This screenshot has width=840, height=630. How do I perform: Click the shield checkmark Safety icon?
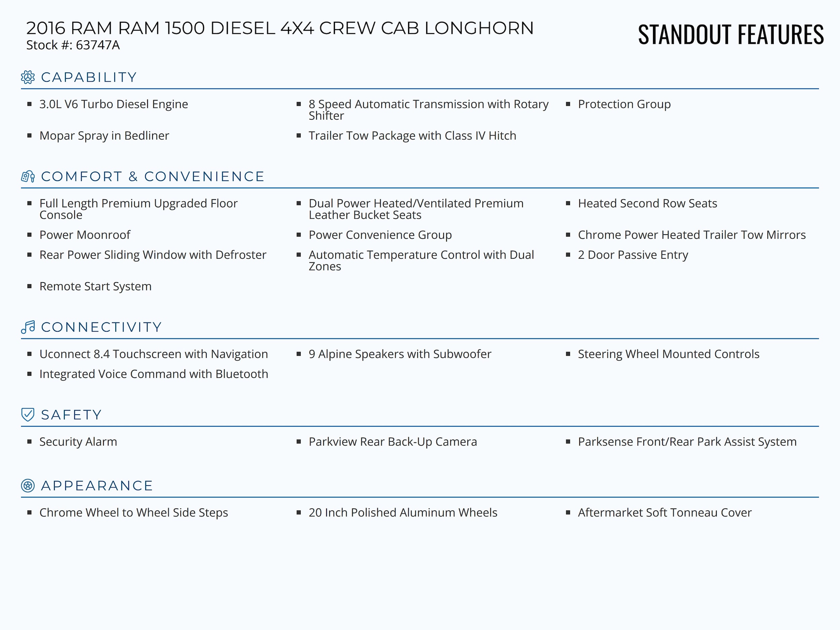tap(28, 415)
